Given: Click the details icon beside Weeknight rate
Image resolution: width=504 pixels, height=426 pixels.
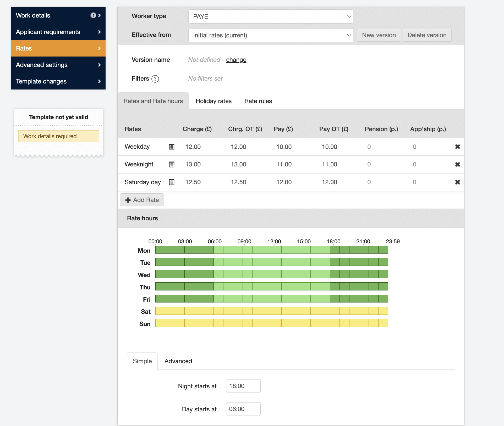Looking at the screenshot, I should pyautogui.click(x=172, y=165).
